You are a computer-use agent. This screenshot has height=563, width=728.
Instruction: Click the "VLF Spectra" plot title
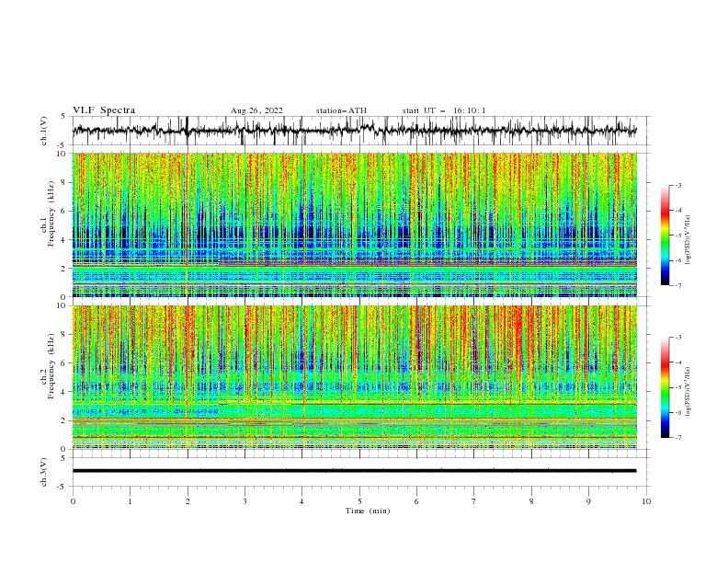pos(104,110)
